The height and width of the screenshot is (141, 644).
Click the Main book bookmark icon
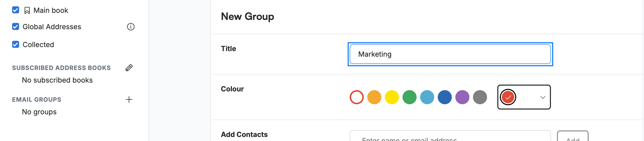tap(27, 11)
